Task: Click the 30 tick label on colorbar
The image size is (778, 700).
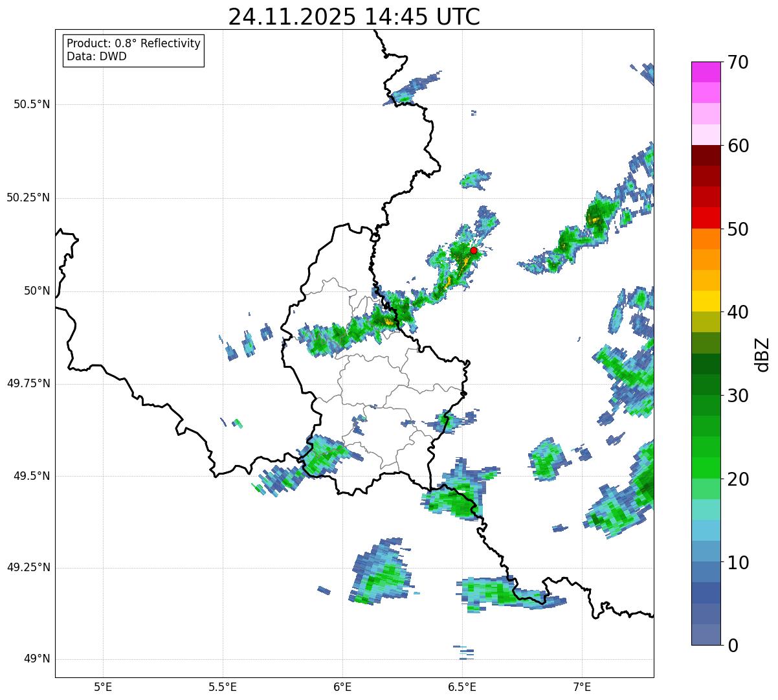Action: click(739, 396)
